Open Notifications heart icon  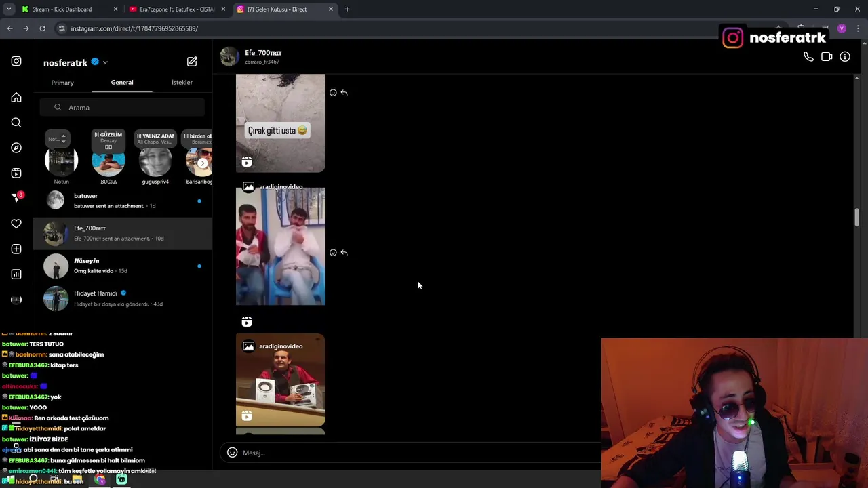click(x=16, y=224)
